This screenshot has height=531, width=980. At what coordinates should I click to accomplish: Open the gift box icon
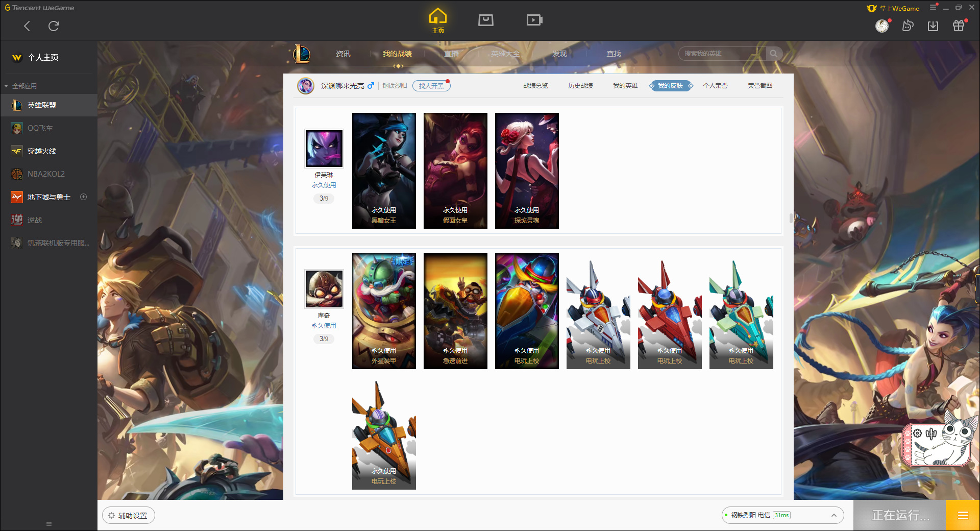coord(959,26)
